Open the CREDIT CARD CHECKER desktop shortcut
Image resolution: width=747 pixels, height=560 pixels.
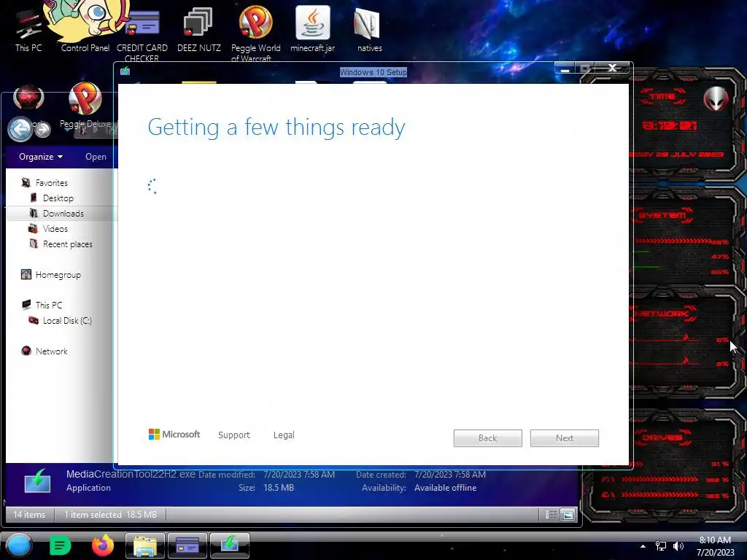(x=142, y=34)
